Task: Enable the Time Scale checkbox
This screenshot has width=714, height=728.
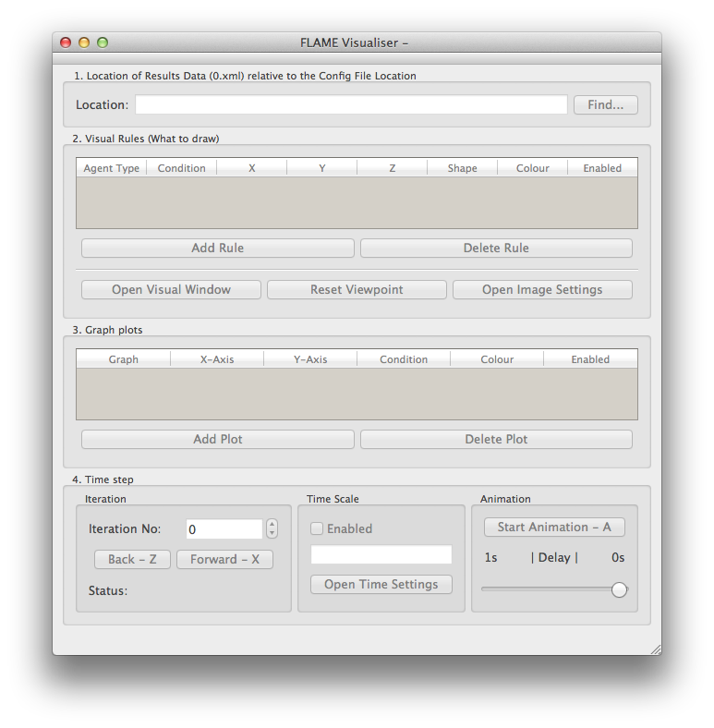Action: click(317, 528)
